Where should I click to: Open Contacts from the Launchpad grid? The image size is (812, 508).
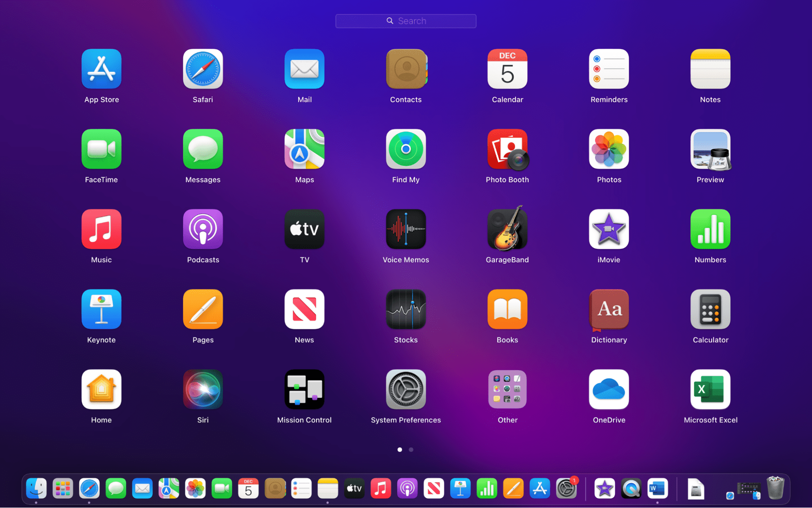pos(406,69)
